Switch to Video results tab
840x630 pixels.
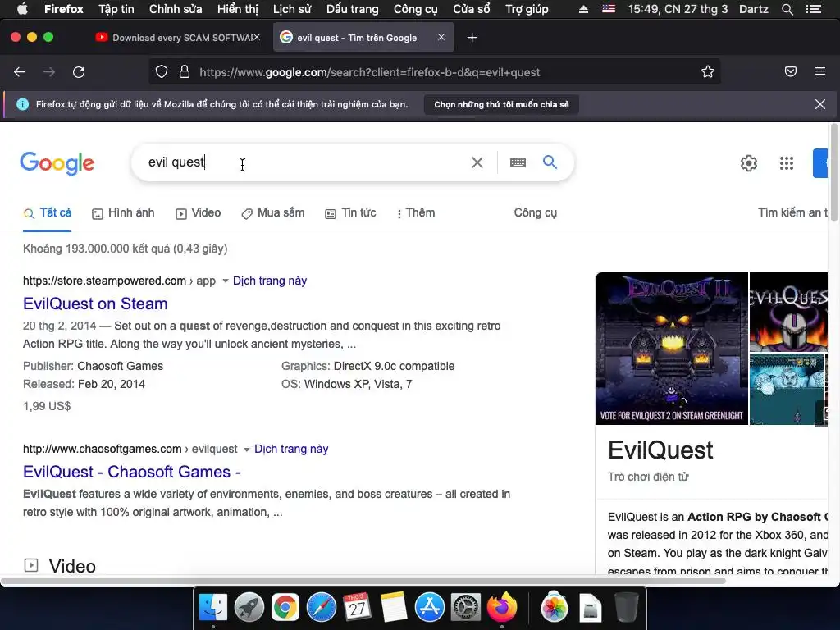click(x=199, y=212)
